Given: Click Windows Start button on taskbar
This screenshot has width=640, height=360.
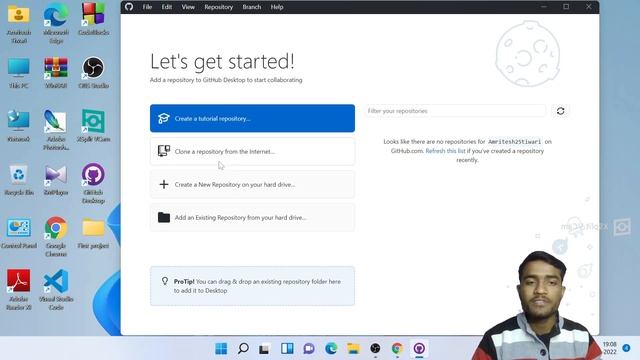Looking at the screenshot, I should click(x=221, y=349).
